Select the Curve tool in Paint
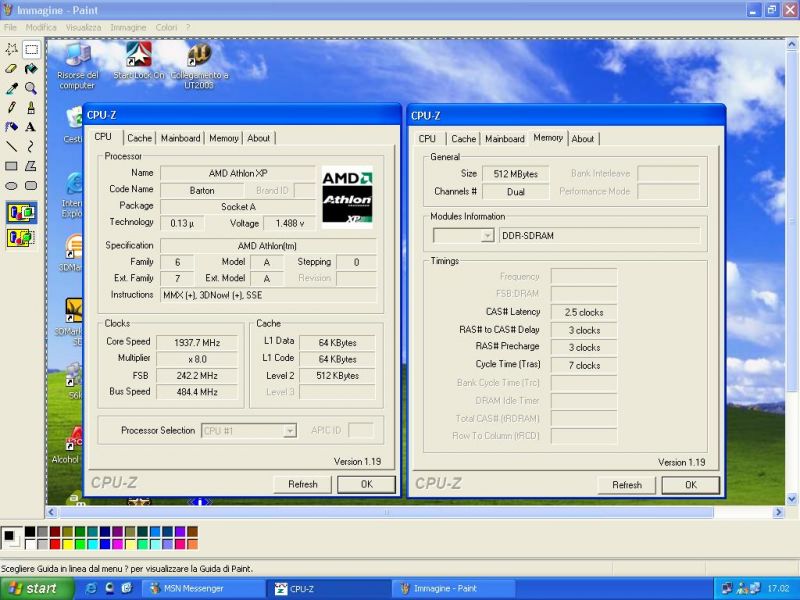Viewport: 800px width, 600px height. tap(31, 147)
